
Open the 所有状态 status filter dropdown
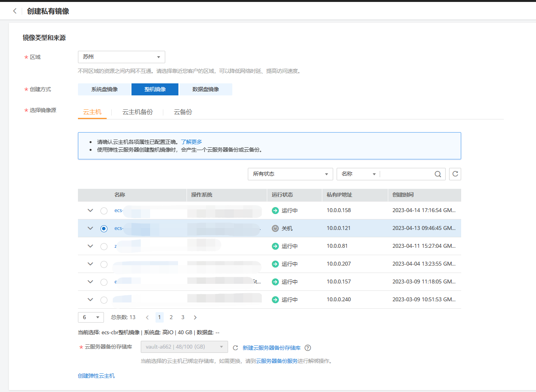tap(290, 174)
